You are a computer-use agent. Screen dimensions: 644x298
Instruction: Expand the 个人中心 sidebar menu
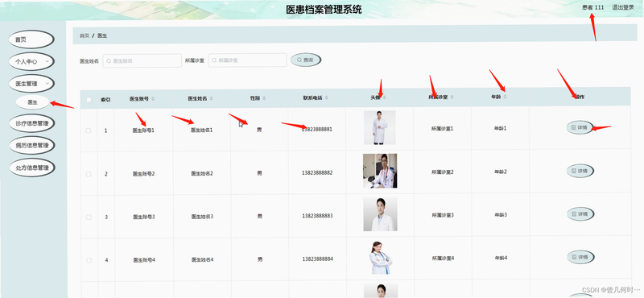pos(31,62)
